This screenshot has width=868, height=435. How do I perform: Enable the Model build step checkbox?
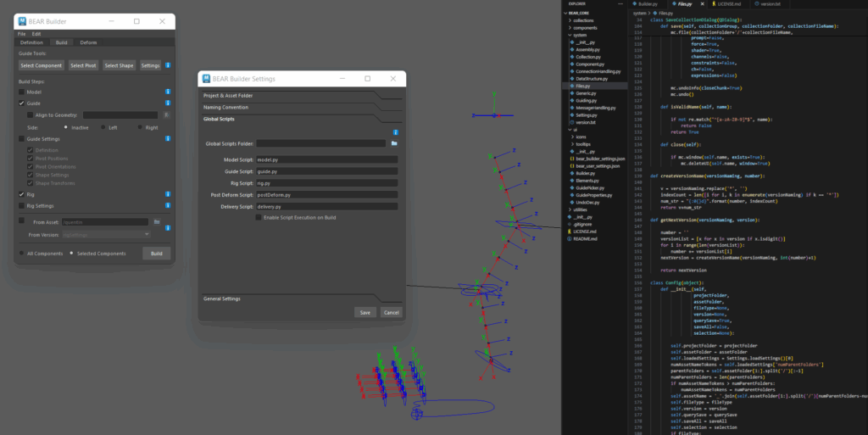pos(21,92)
